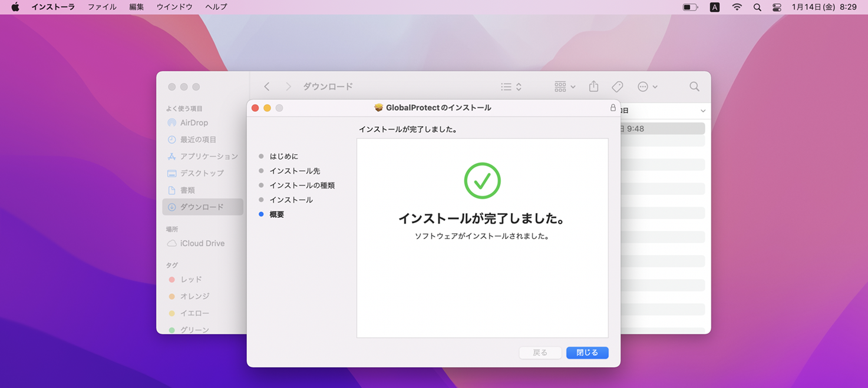Select the オレンジ tag in Finder
This screenshot has width=868, height=388.
tap(203, 296)
